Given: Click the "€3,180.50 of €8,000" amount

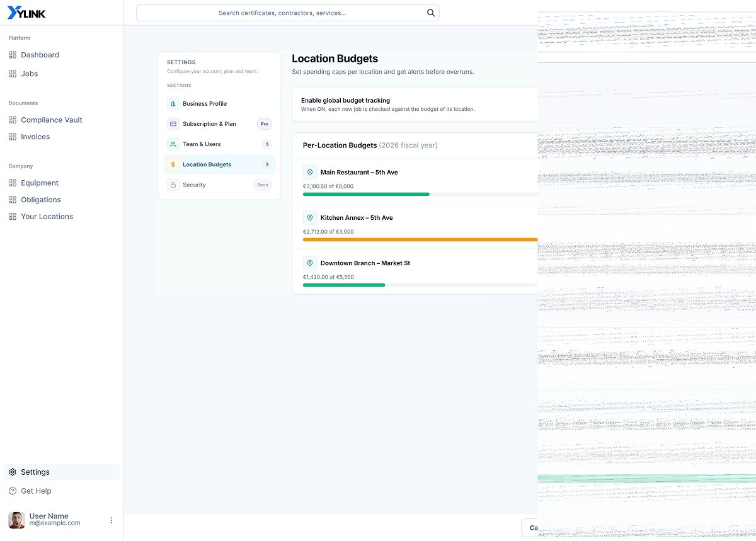Looking at the screenshot, I should point(328,186).
